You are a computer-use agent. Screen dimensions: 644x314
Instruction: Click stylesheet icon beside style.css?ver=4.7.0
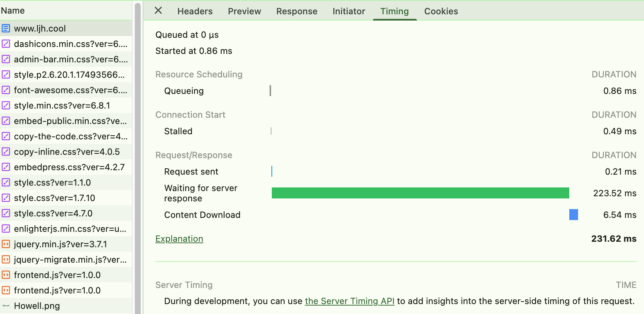6,213
